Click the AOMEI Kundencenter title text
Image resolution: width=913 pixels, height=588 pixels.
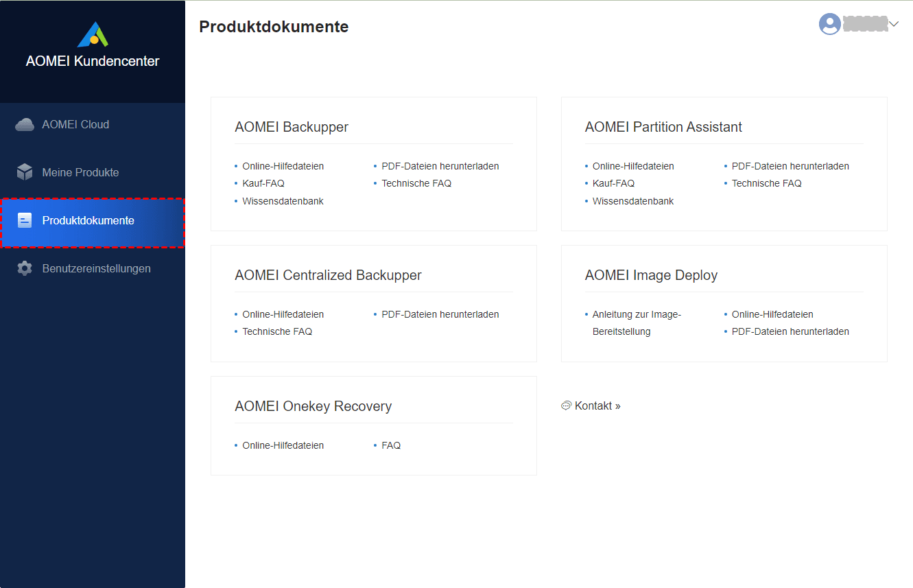(x=93, y=61)
